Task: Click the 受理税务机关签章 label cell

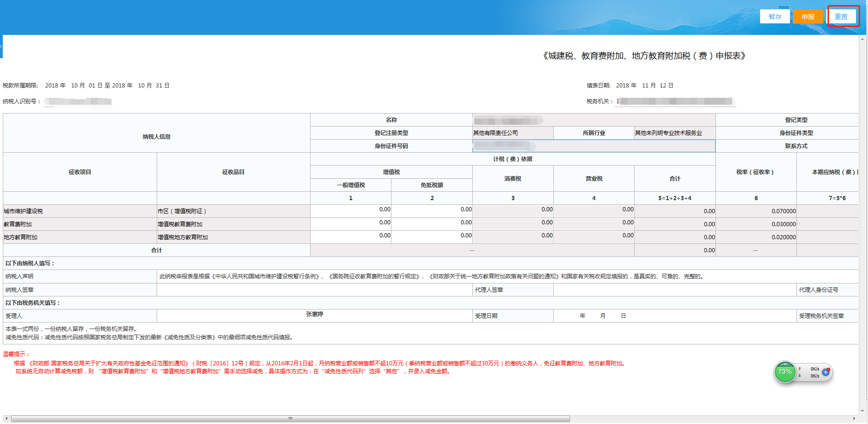Action: (x=828, y=316)
